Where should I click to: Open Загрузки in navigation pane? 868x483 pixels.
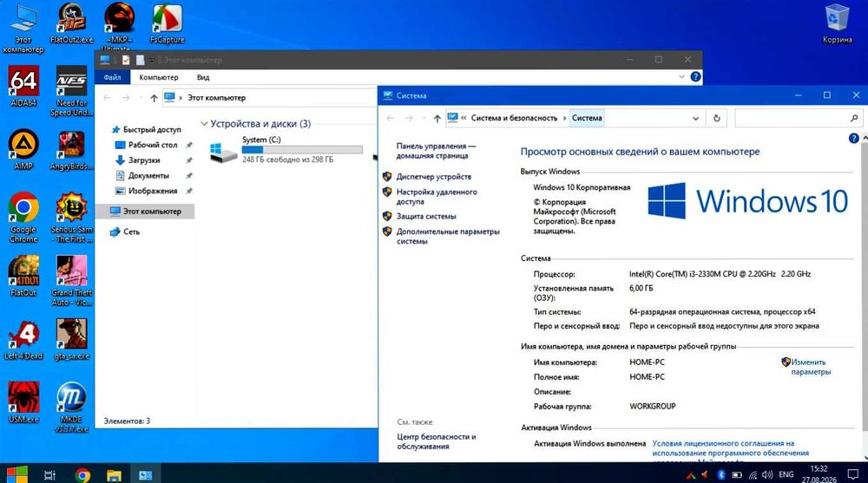click(138, 160)
